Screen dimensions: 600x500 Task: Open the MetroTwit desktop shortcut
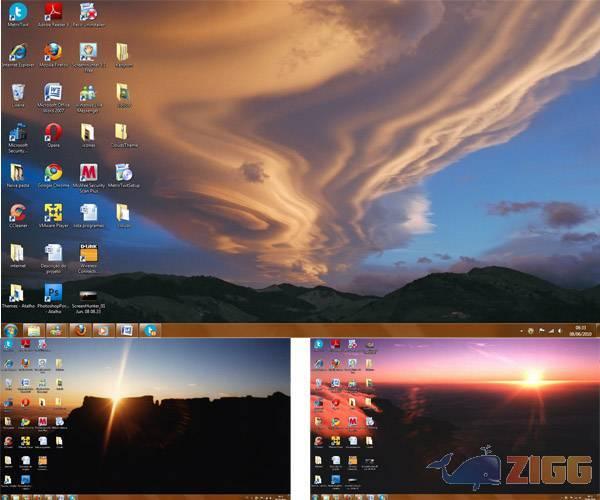17,13
